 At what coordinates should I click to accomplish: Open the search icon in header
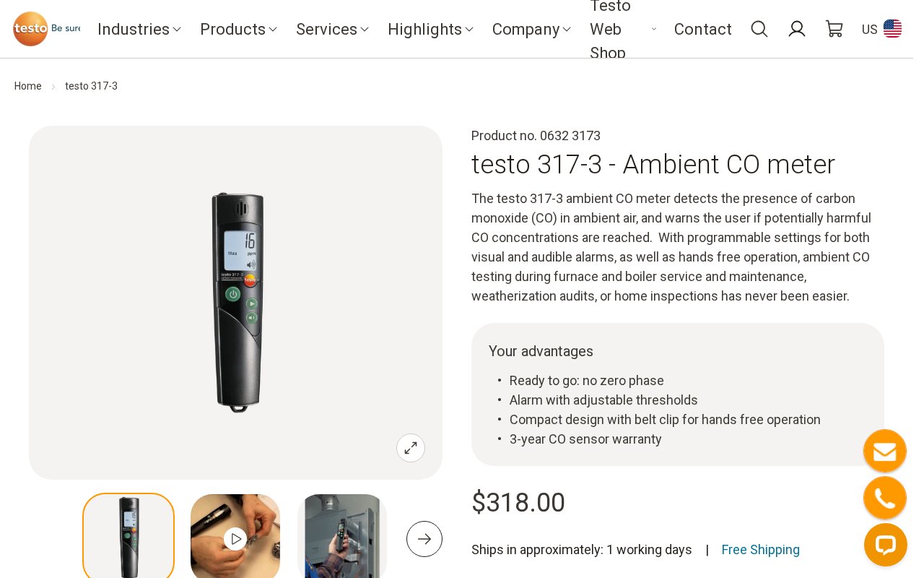pos(759,29)
